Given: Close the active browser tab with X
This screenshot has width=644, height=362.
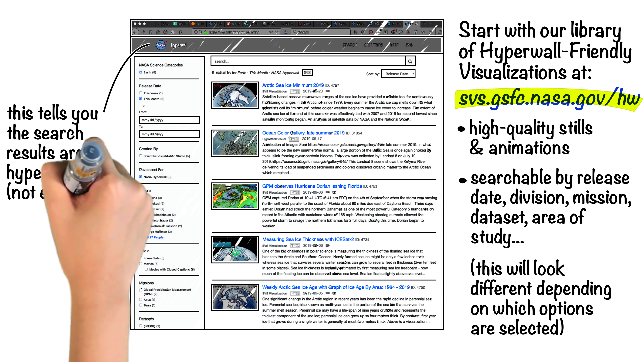Looking at the screenshot, I should click(416, 24).
